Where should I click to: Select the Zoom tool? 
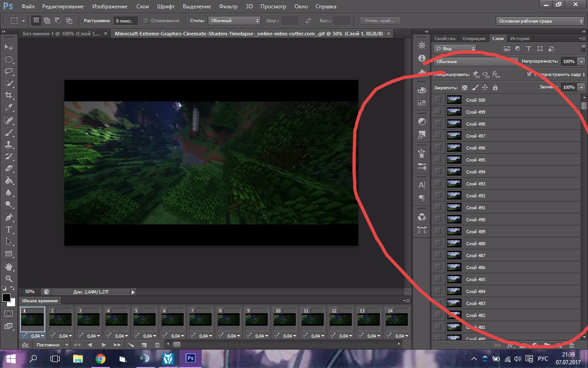[9, 279]
